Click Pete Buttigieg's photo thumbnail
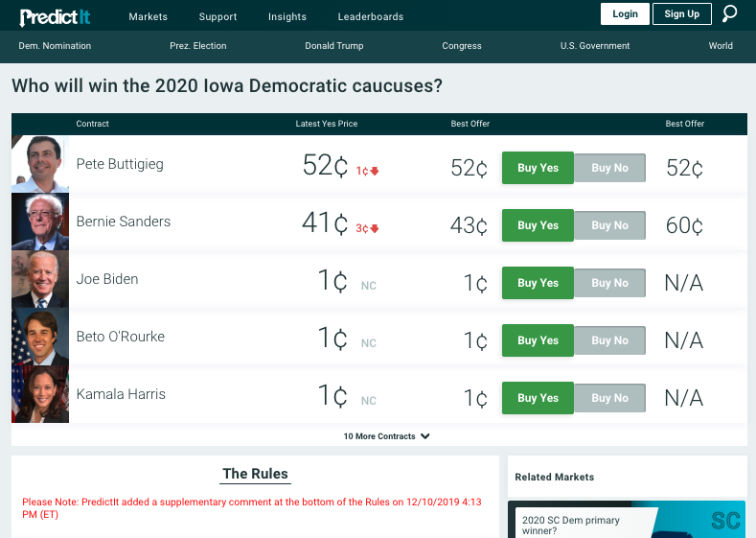 40,164
